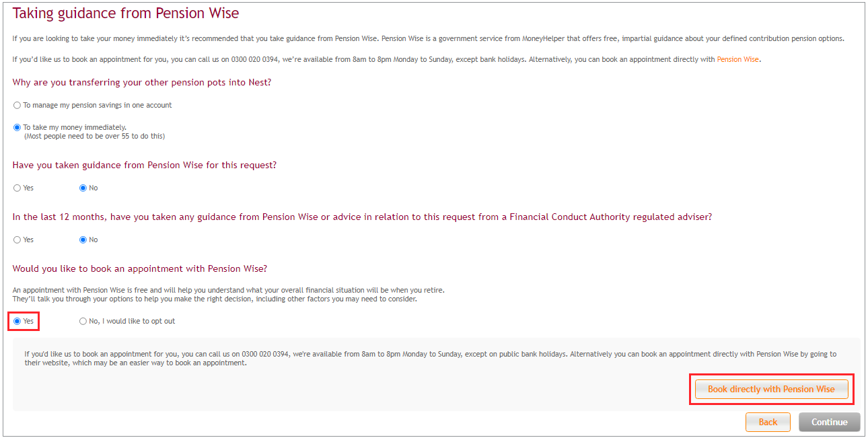Image resolution: width=868 pixels, height=440 pixels.
Task: Click the 'In the last 12 months' question heading
Action: 362,217
